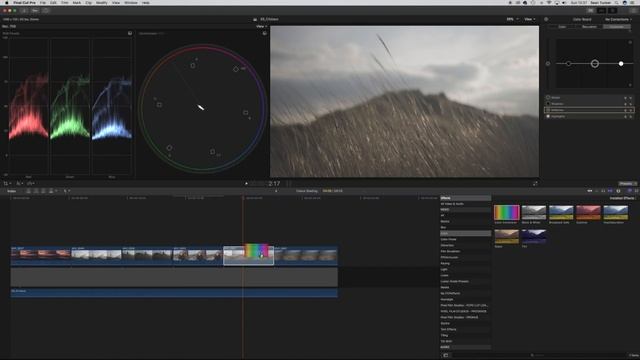Viewport: 640px width, 360px height.
Task: Toggle audio skimming in timeline toolbar
Action: (x=596, y=191)
